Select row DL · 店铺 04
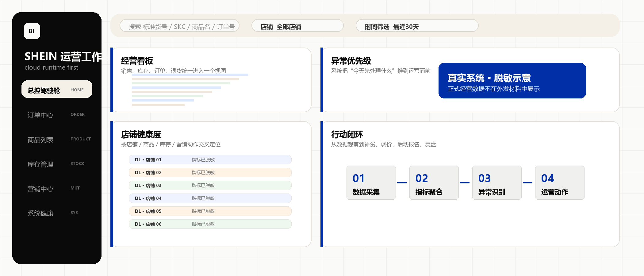This screenshot has width=644, height=276. (x=210, y=198)
